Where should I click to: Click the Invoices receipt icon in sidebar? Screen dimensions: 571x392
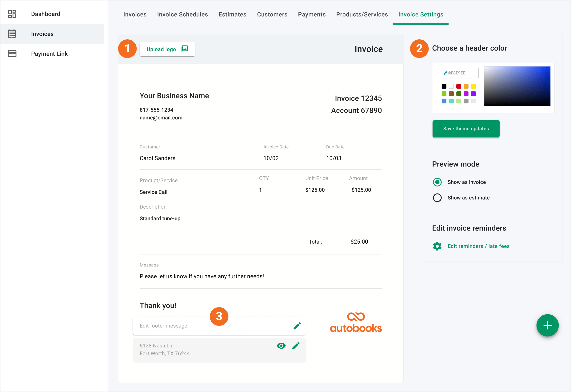point(12,34)
